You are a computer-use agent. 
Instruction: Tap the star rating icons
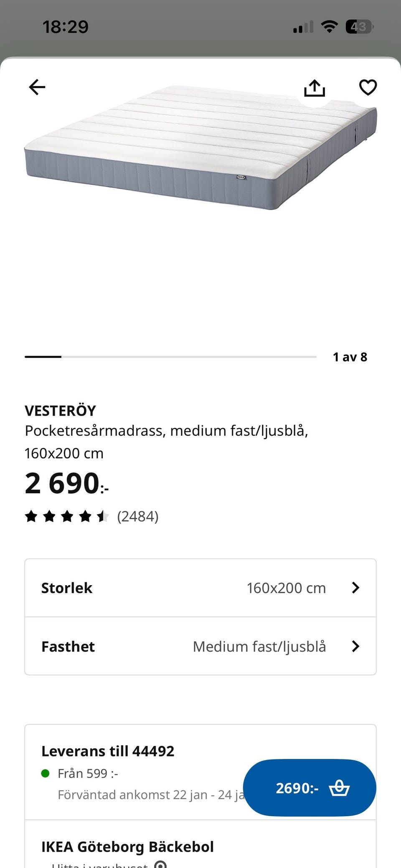(x=67, y=517)
